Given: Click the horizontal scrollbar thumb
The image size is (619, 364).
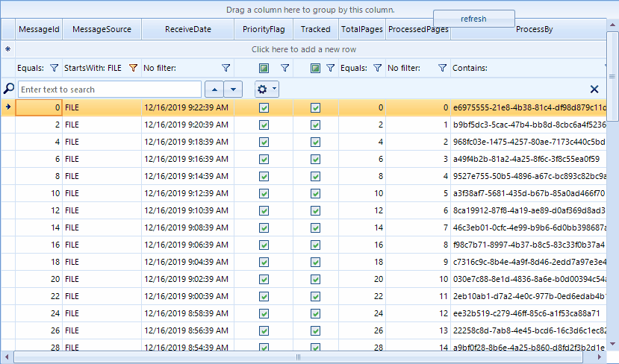Looking at the screenshot, I should [x=298, y=357].
